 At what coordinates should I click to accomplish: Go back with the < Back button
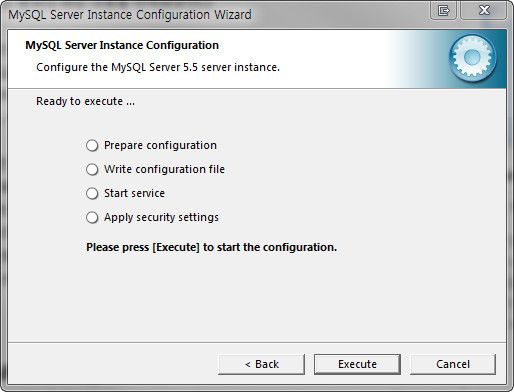tap(261, 364)
